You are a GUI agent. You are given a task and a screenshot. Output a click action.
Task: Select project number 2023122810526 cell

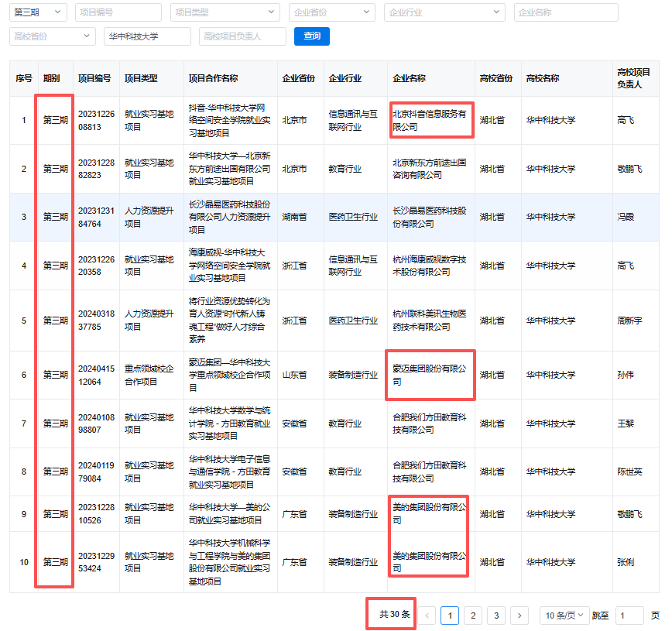pyautogui.click(x=97, y=514)
